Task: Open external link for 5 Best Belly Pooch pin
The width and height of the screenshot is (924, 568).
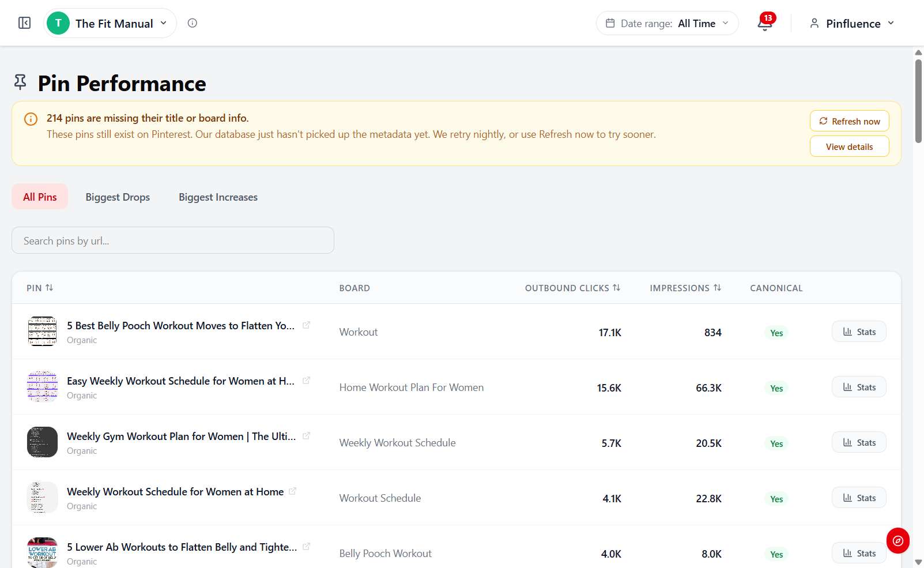Action: tap(307, 325)
